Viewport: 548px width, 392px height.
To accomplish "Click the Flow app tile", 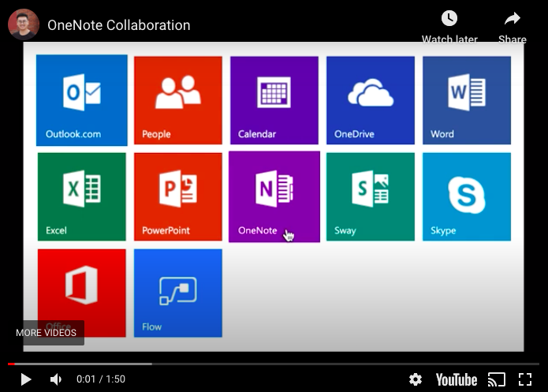I will pos(178,293).
